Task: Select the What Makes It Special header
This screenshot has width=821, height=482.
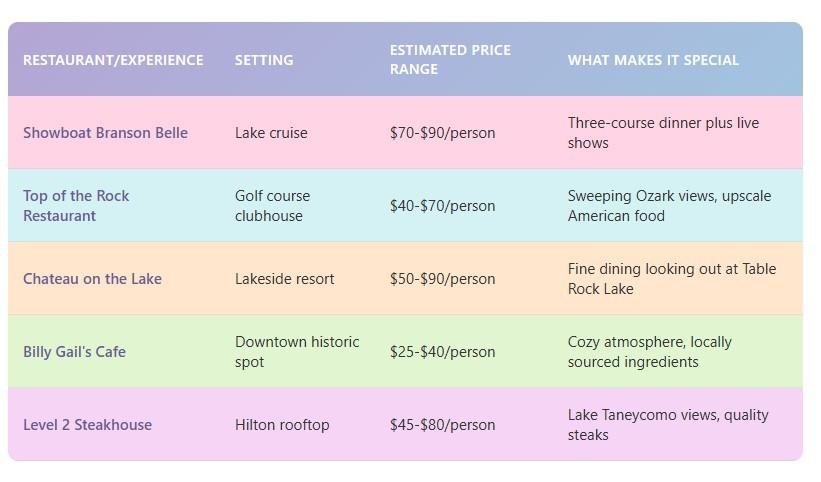Action: coord(653,60)
